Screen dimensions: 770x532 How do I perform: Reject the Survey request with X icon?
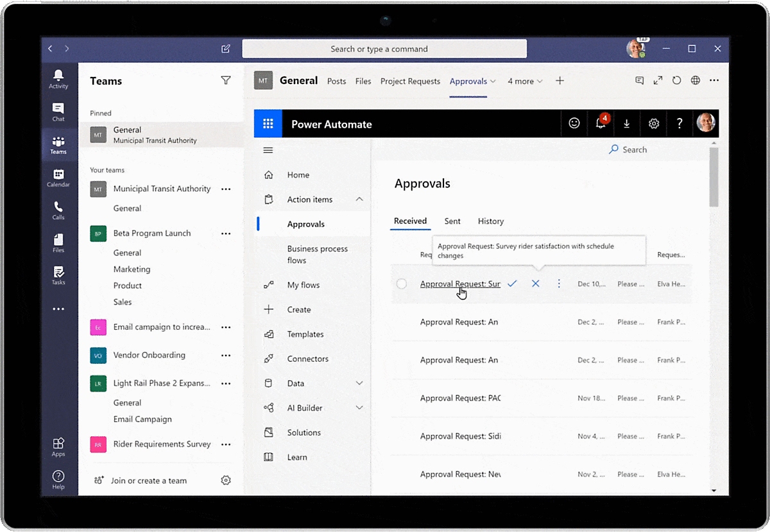536,284
